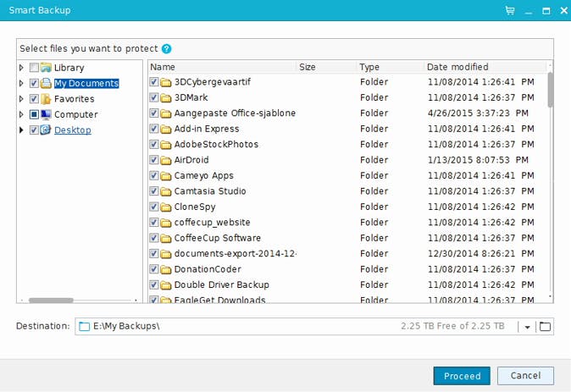Click the coffecup_website folder icon

pos(166,223)
